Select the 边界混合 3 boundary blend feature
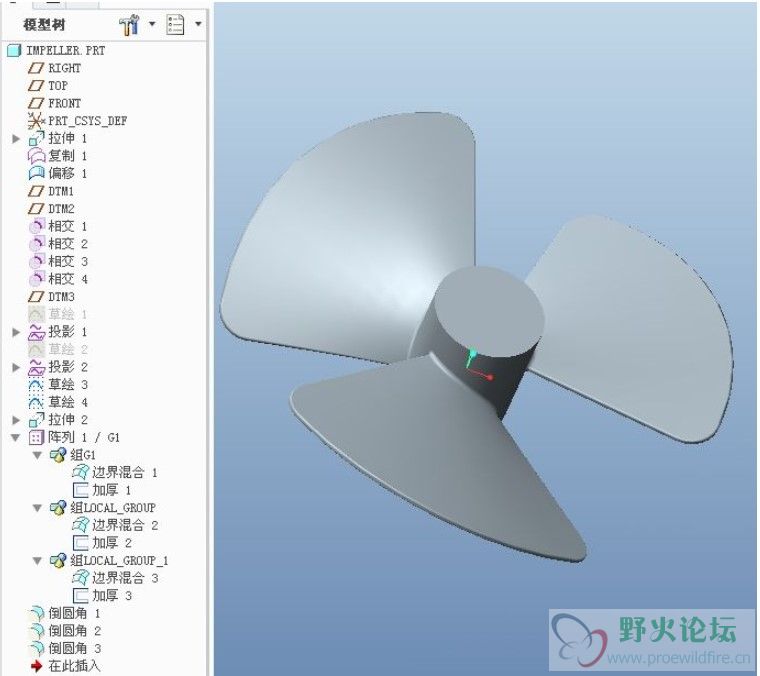 114,578
